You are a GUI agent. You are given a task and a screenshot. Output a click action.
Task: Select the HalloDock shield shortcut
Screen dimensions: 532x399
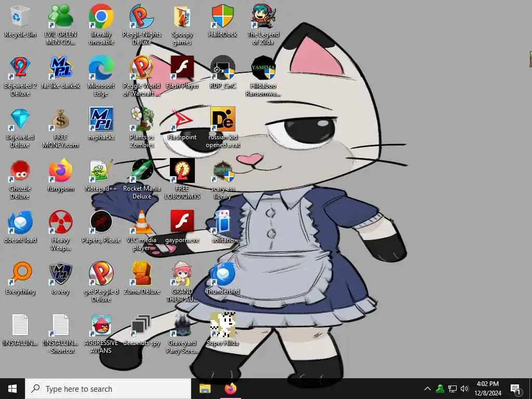coord(223,17)
